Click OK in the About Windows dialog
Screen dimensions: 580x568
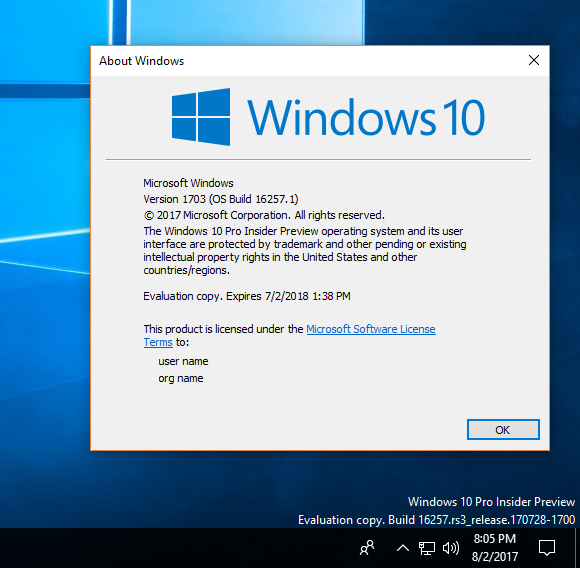(x=503, y=429)
